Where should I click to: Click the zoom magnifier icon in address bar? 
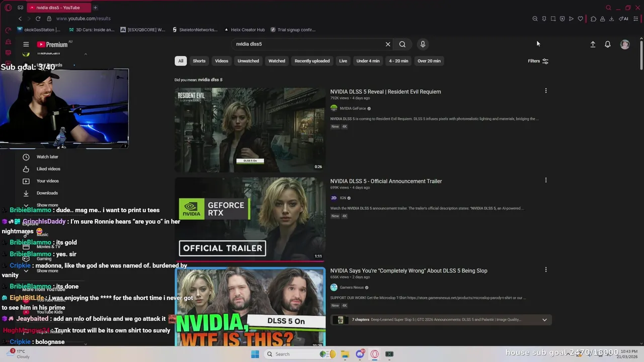point(535,19)
